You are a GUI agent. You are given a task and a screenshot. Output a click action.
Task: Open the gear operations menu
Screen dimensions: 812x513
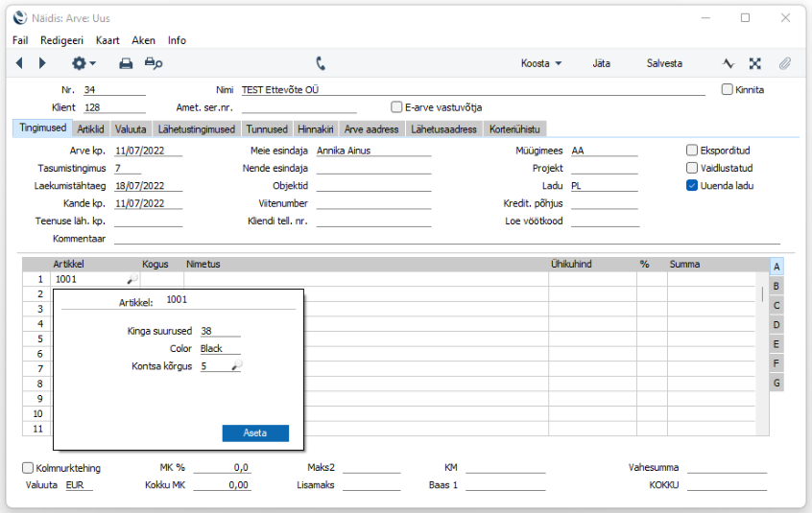[x=84, y=63]
